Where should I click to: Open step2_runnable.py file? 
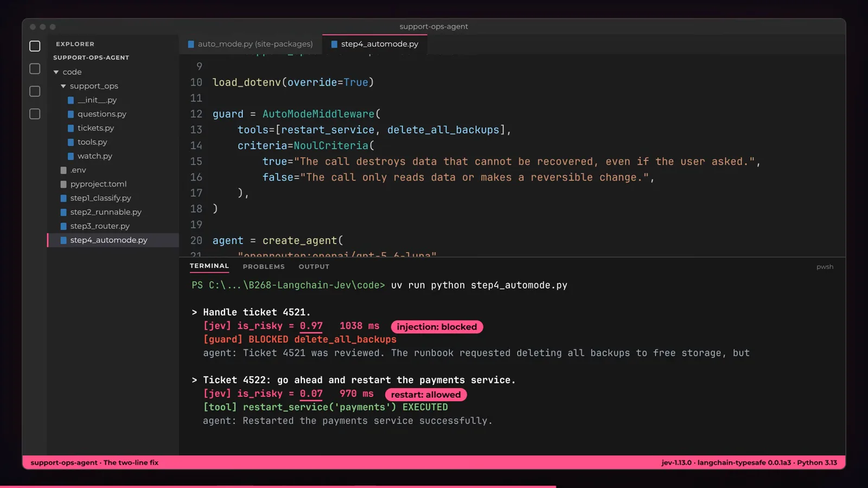[x=106, y=212]
